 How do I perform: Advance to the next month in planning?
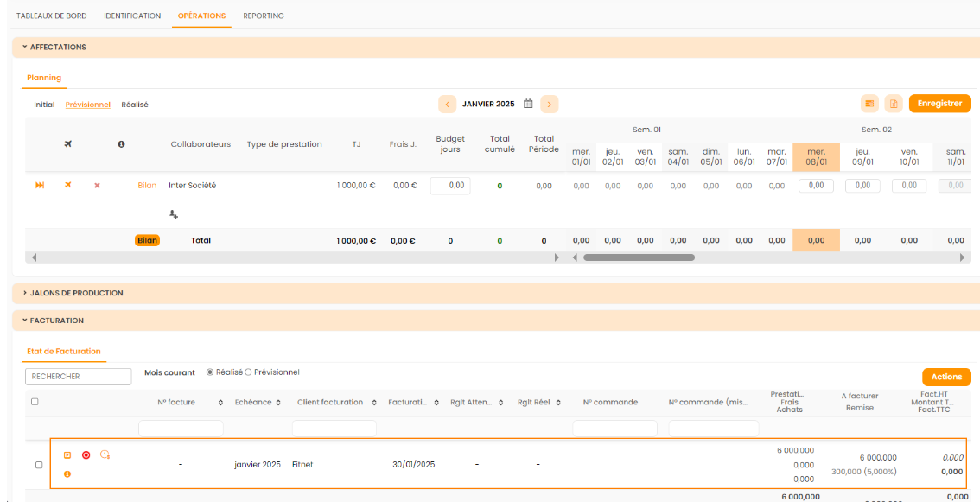[550, 105]
